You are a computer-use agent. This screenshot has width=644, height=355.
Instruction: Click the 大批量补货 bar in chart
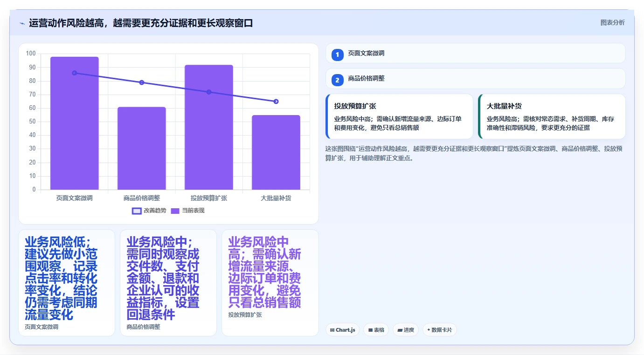tap(276, 152)
